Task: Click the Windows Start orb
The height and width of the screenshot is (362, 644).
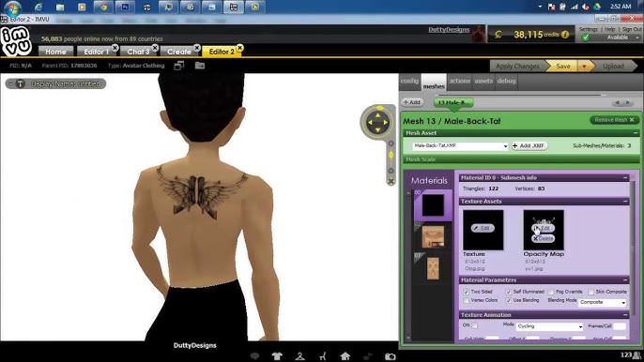Action: pos(13,8)
